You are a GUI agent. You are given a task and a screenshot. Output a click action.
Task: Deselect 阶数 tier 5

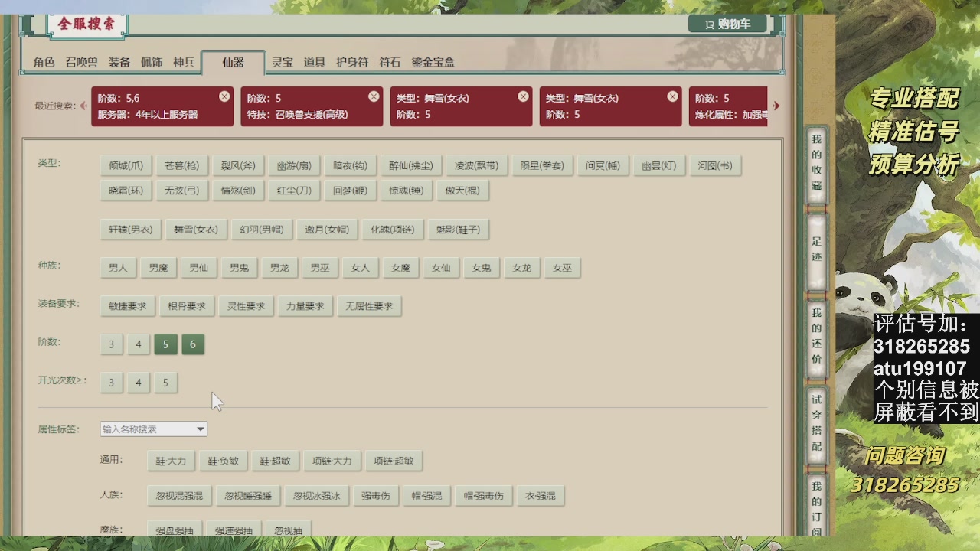pyautogui.click(x=165, y=344)
